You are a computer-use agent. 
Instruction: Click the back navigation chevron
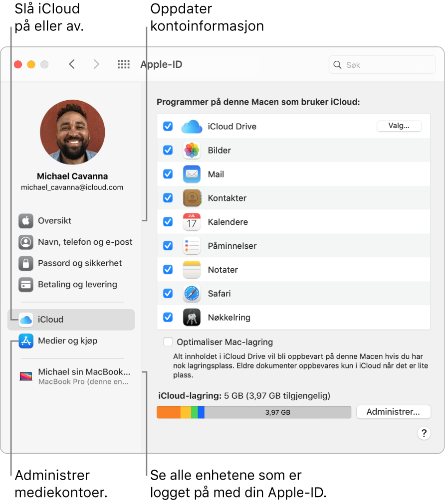click(x=71, y=64)
